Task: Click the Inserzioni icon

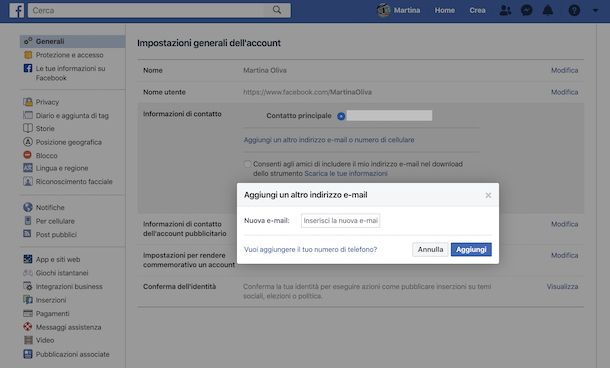Action: 28,300
